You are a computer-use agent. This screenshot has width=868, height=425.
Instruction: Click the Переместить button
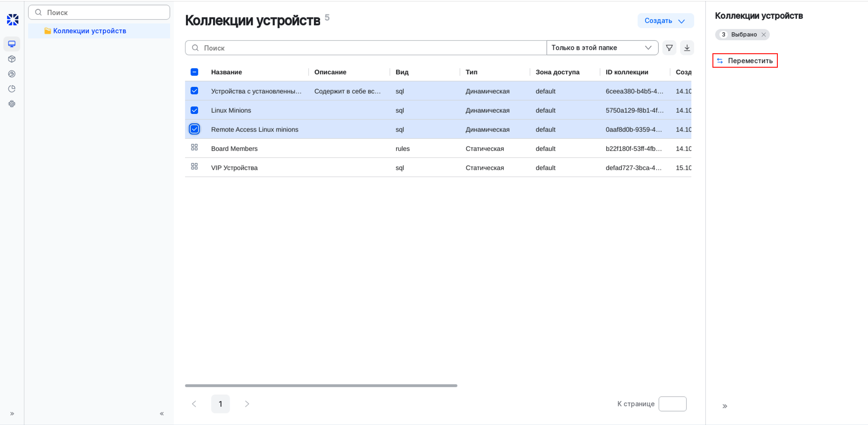[x=745, y=60]
